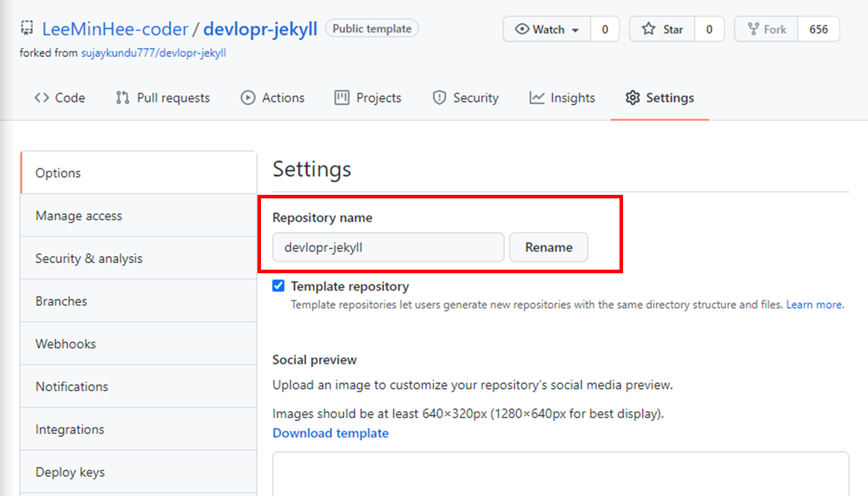Viewport: 868px width, 496px height.
Task: Click the eye icon in Watch button
Action: (522, 29)
